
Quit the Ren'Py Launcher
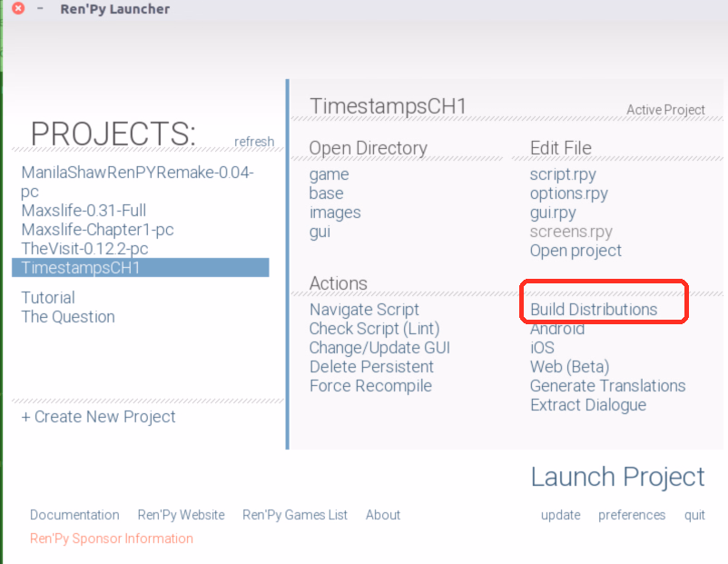[694, 515]
